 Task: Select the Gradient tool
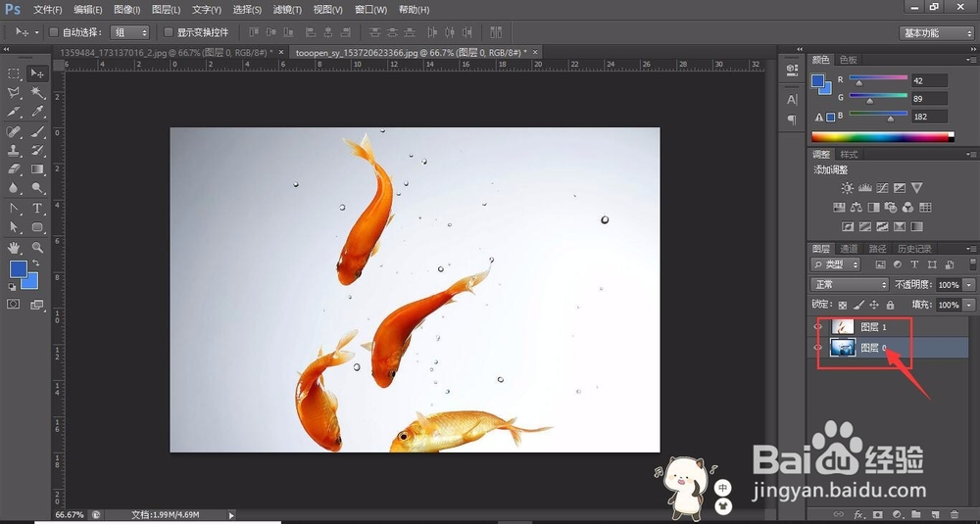(x=37, y=168)
